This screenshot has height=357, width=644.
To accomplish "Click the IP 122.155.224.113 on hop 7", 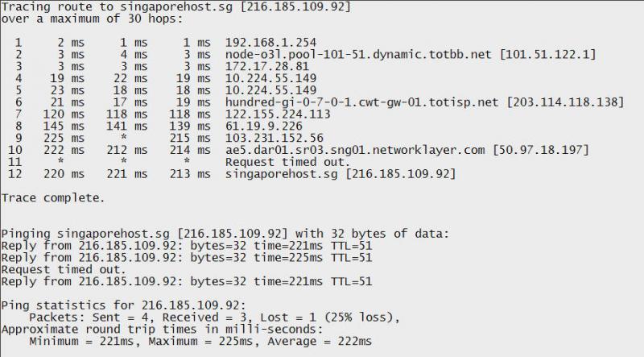I will tap(278, 114).
